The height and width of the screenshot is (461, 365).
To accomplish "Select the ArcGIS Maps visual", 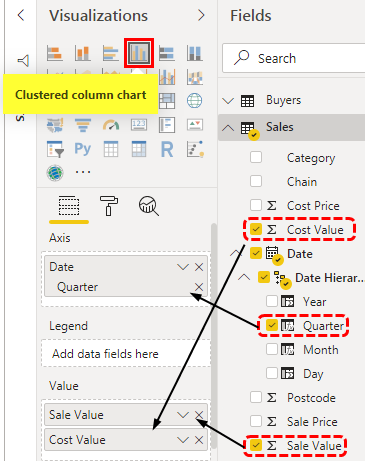I will (x=55, y=173).
